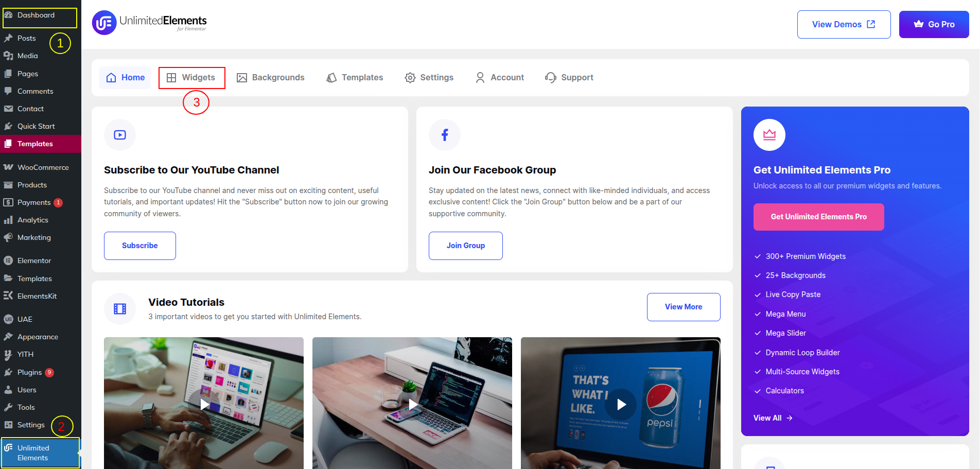Open View Demos external link button
Screen dimensions: 980x469
pos(844,24)
